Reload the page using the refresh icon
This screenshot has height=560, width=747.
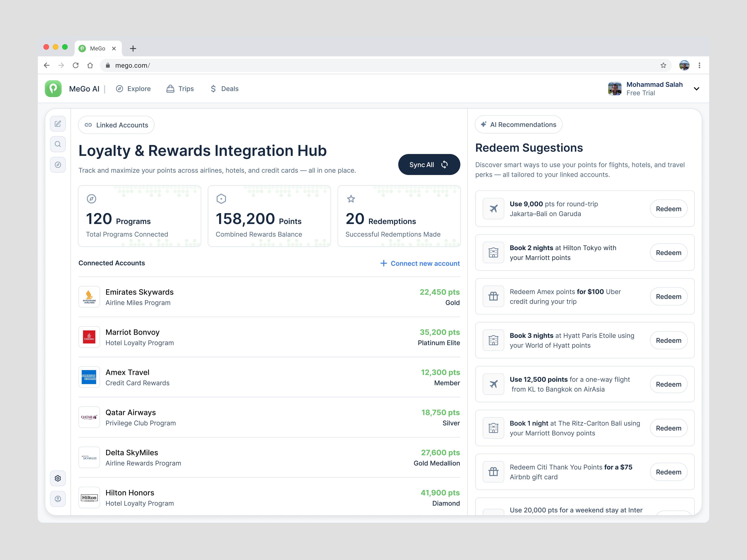[76, 65]
